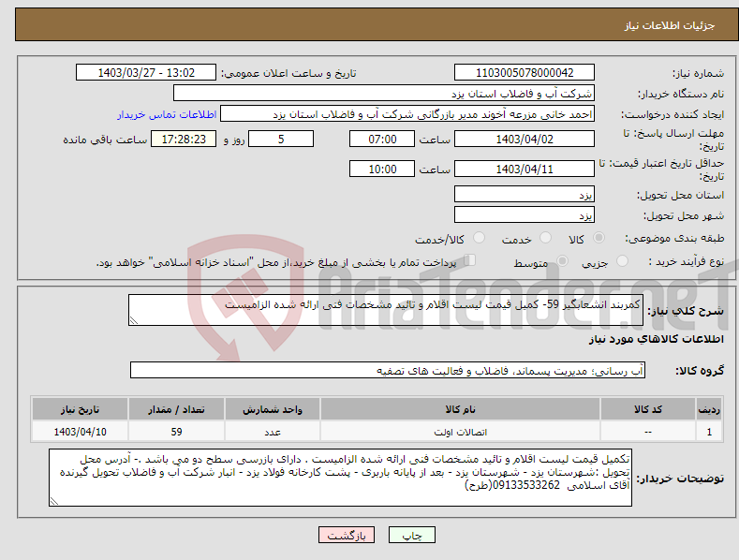The image size is (739, 560).
Task: Click the شماره نیاز number field
Action: point(525,73)
